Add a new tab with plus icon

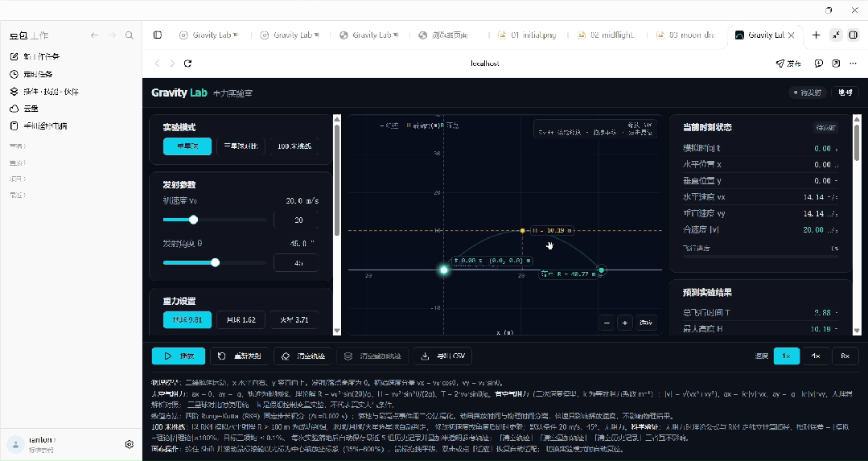[816, 35]
